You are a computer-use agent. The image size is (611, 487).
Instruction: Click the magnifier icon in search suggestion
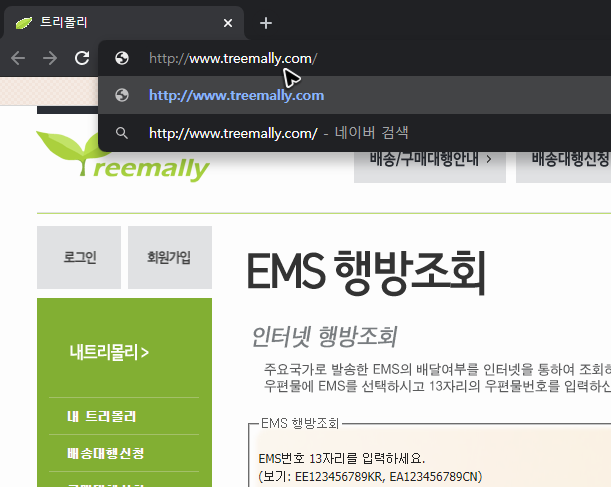pyautogui.click(x=122, y=133)
